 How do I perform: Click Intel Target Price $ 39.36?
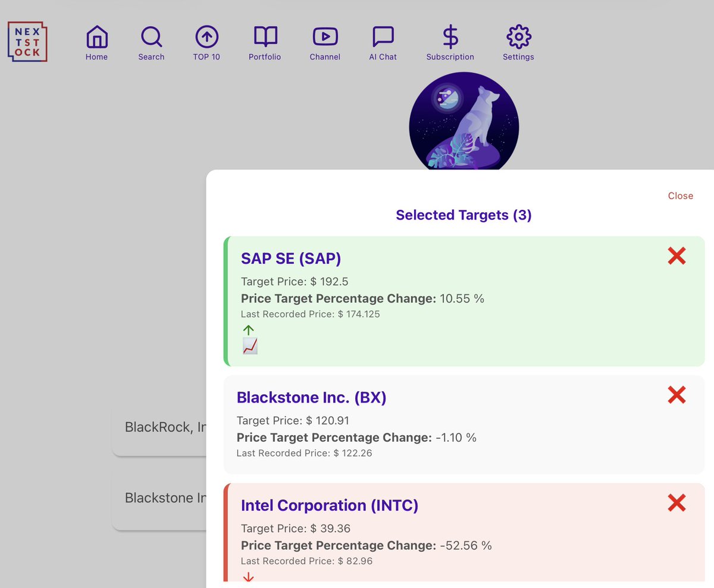click(295, 529)
